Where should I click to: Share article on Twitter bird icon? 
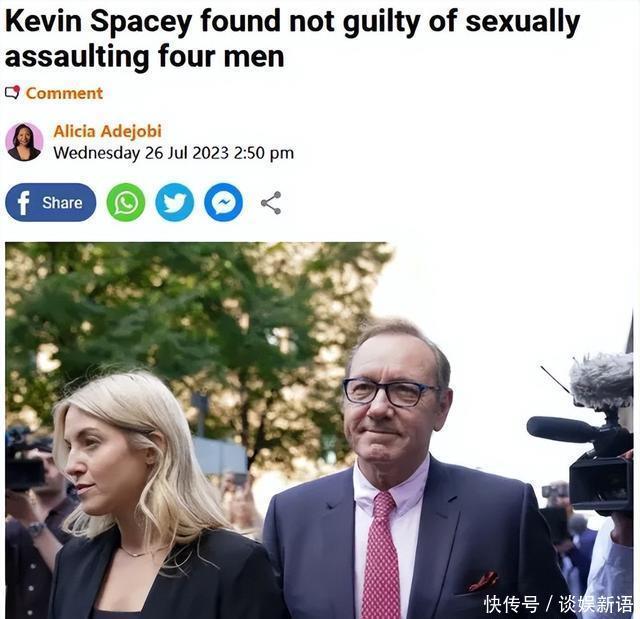click(x=175, y=202)
